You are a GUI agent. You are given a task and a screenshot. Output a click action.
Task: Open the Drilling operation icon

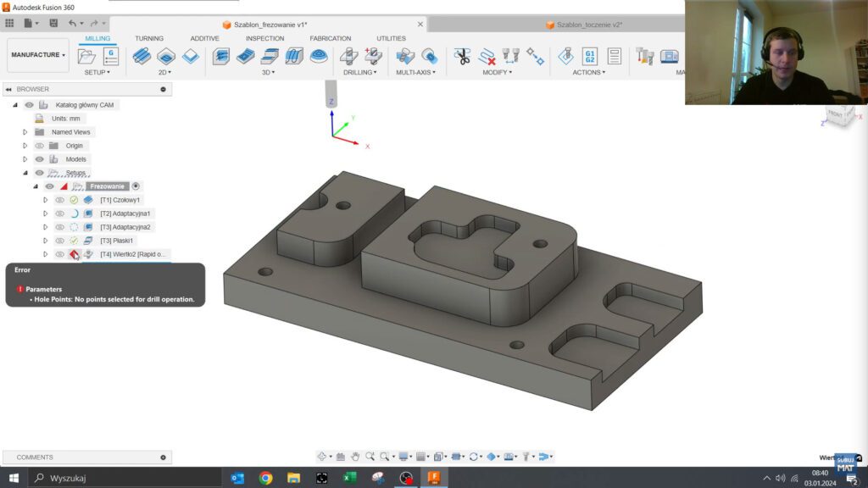click(348, 57)
